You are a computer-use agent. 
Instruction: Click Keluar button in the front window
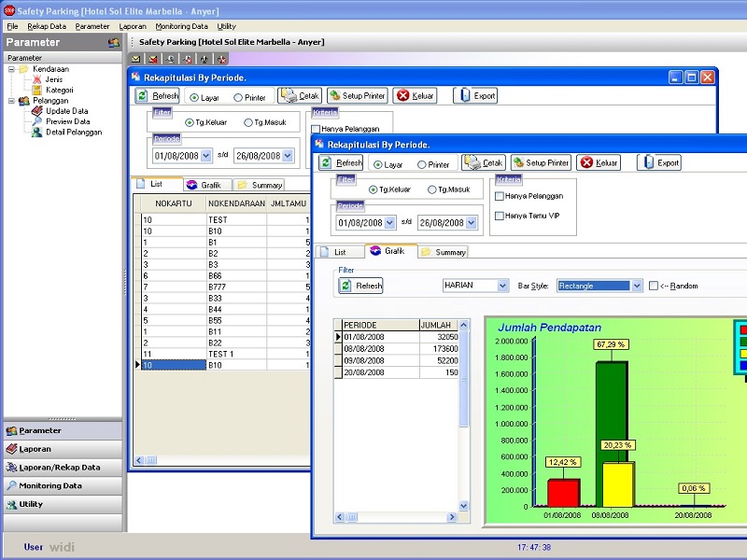pyautogui.click(x=599, y=162)
